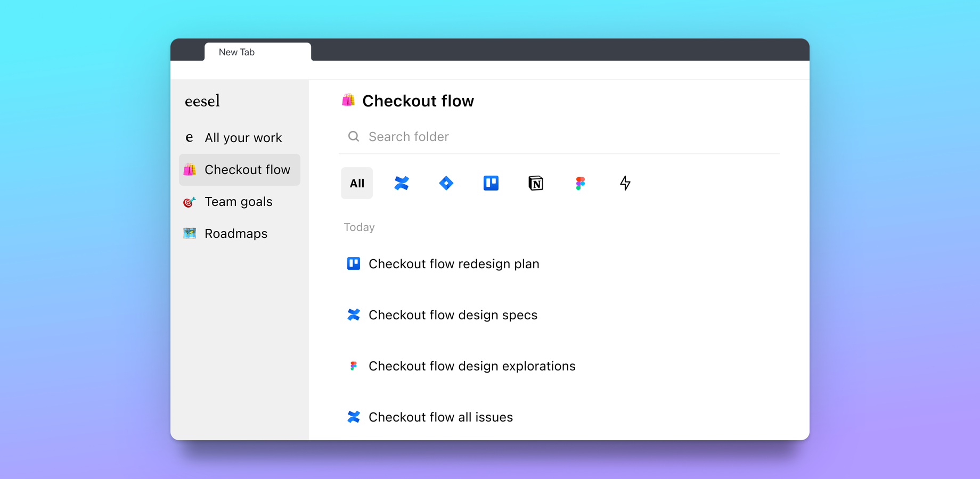Filter by Jira diamond icon

click(x=446, y=183)
